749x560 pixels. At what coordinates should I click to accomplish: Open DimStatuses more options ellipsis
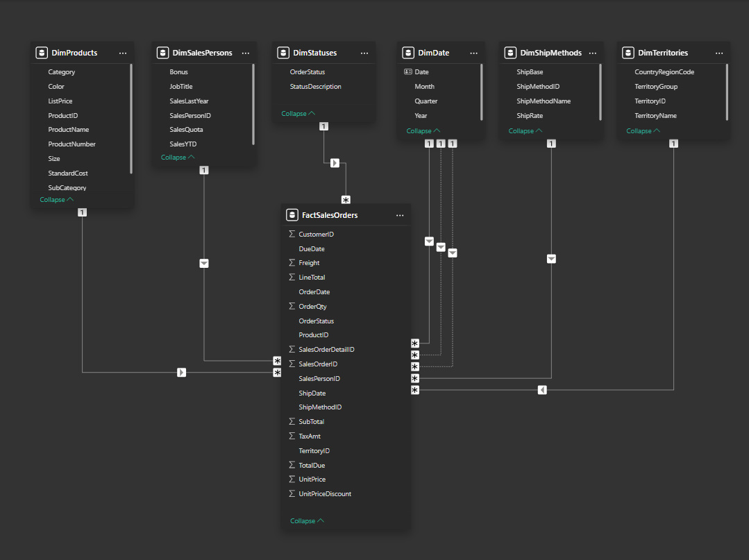point(364,53)
